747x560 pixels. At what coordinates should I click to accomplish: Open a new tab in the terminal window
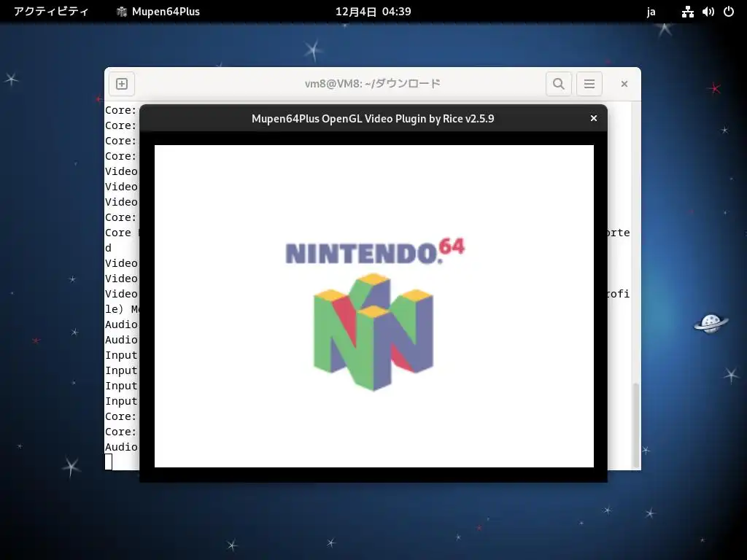122,84
